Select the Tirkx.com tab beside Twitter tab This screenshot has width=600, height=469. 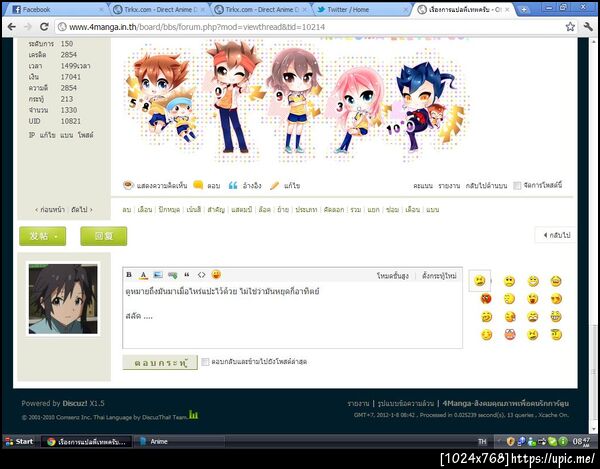tap(261, 10)
